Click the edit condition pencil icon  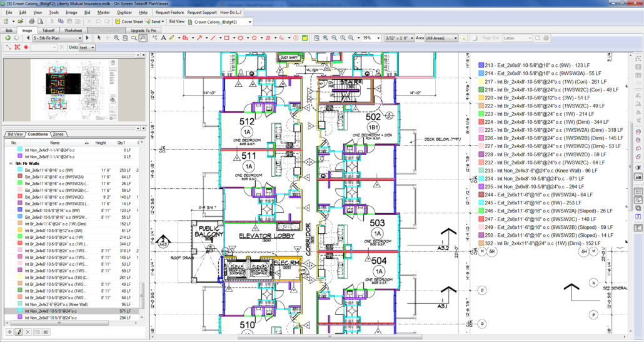[19, 331]
